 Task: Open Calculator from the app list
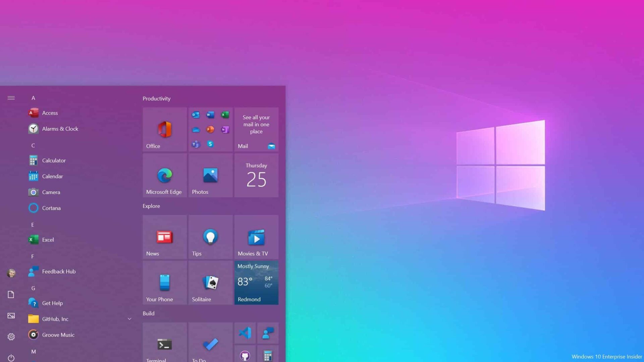tap(80, 161)
